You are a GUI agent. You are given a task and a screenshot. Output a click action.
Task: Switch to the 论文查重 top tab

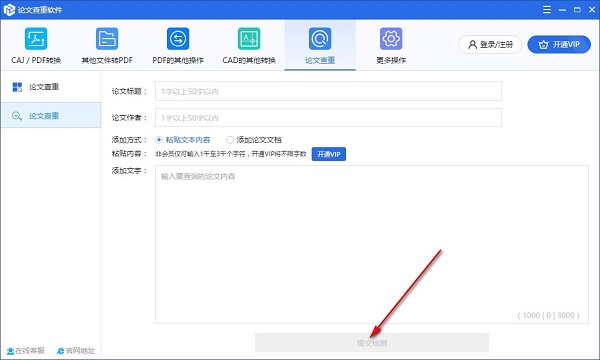pyautogui.click(x=320, y=46)
